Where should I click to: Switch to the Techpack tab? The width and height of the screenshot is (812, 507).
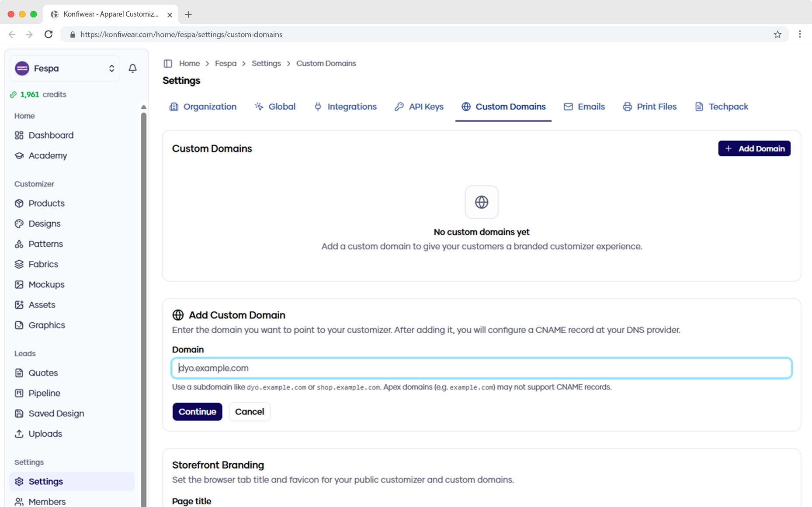tap(722, 107)
